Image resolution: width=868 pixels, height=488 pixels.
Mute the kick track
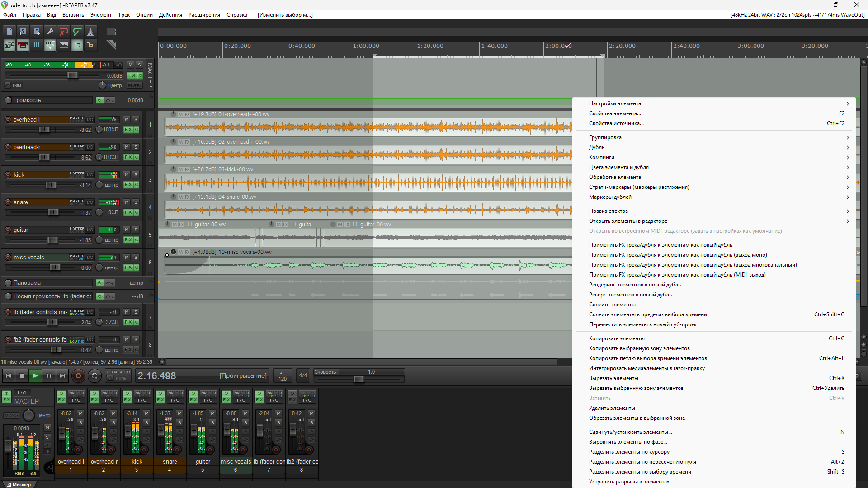click(x=127, y=175)
